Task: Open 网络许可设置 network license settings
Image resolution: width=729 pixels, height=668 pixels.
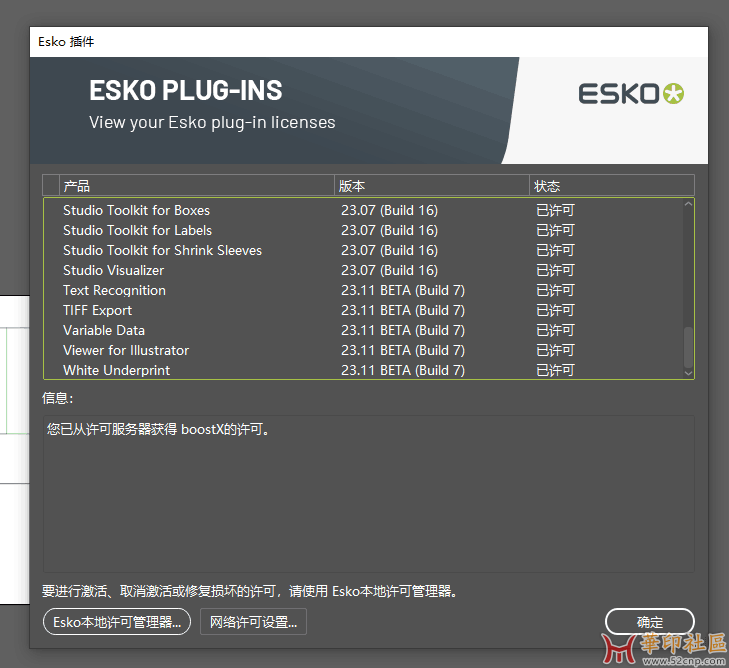Action: [x=253, y=622]
